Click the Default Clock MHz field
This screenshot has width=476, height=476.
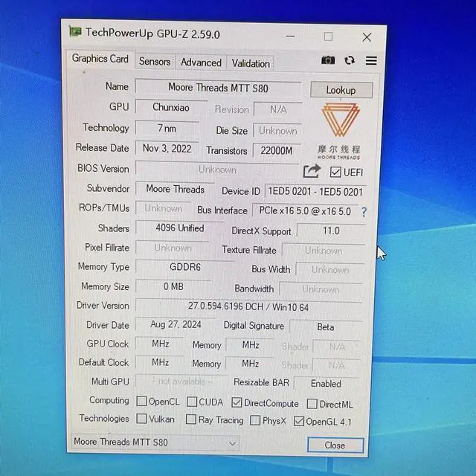(x=160, y=362)
